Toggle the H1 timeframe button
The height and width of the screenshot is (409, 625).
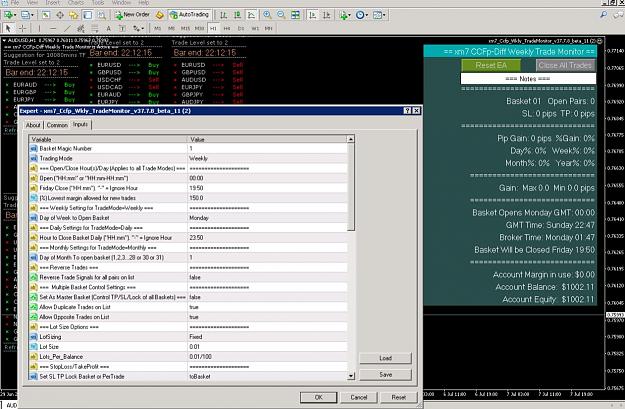213,28
